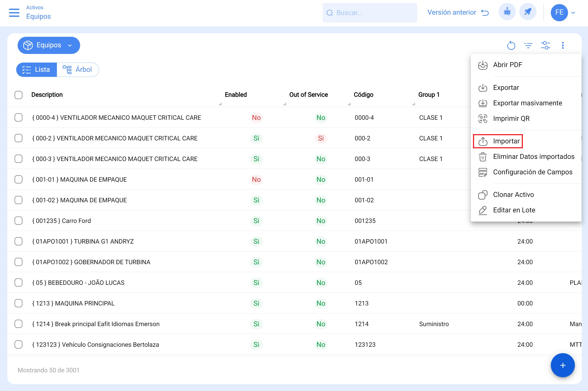Select Exportar masivamente menu option
Viewport: 588px width, 391px height.
[x=527, y=103]
